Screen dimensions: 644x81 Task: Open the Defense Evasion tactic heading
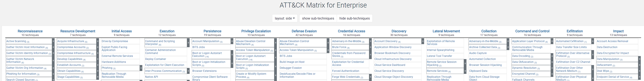tap(304, 31)
